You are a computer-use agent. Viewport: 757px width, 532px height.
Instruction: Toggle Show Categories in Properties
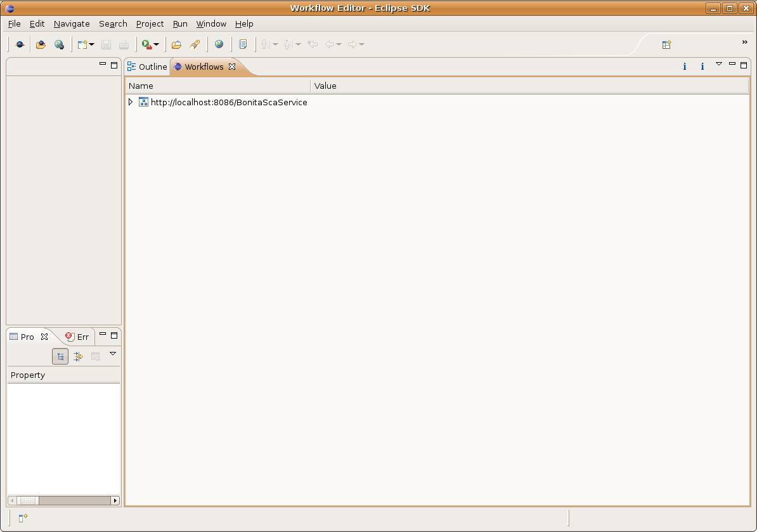(60, 357)
